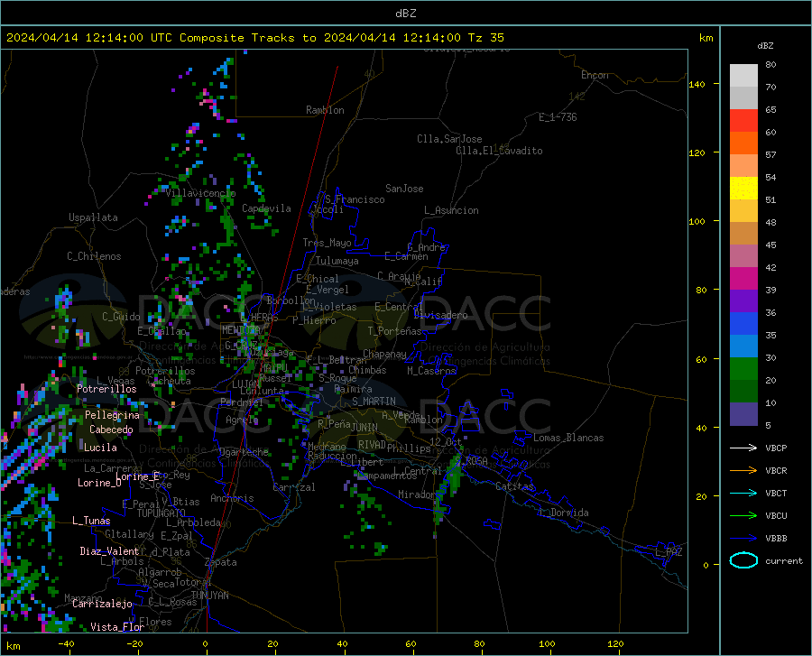Click the 'Composite Tracks' timestamp header text
The height and width of the screenshot is (656, 812).
254,38
